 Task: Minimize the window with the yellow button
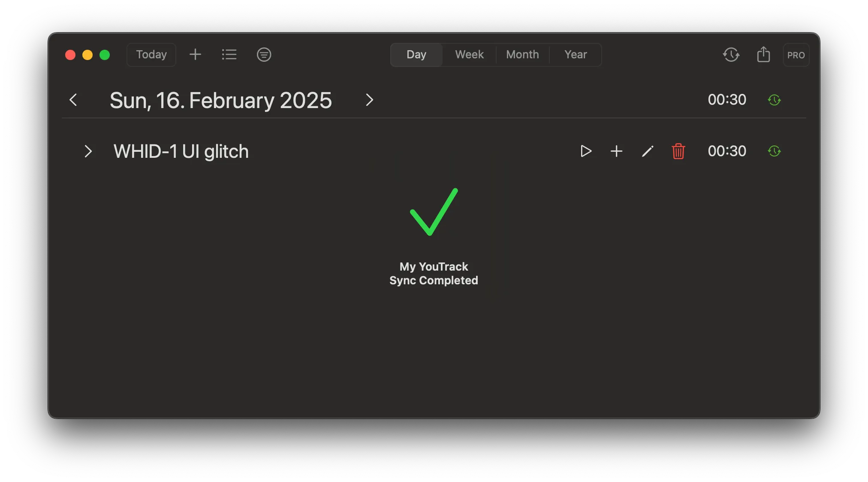[87, 55]
